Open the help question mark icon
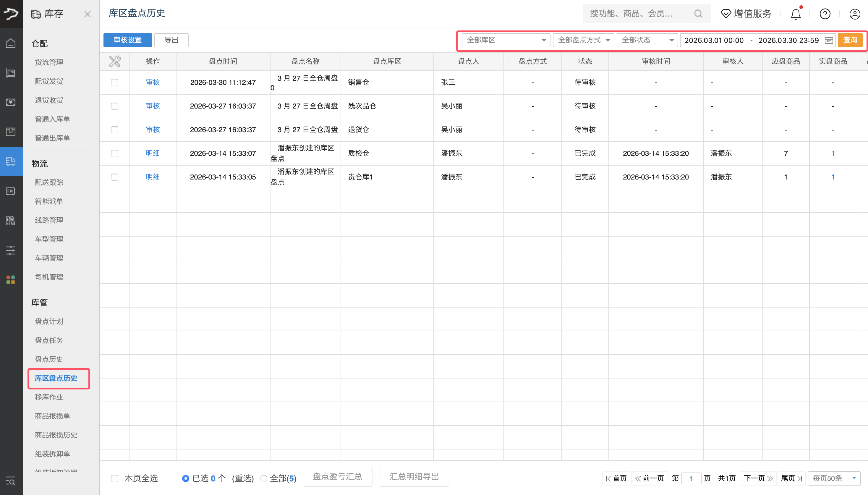 825,14
